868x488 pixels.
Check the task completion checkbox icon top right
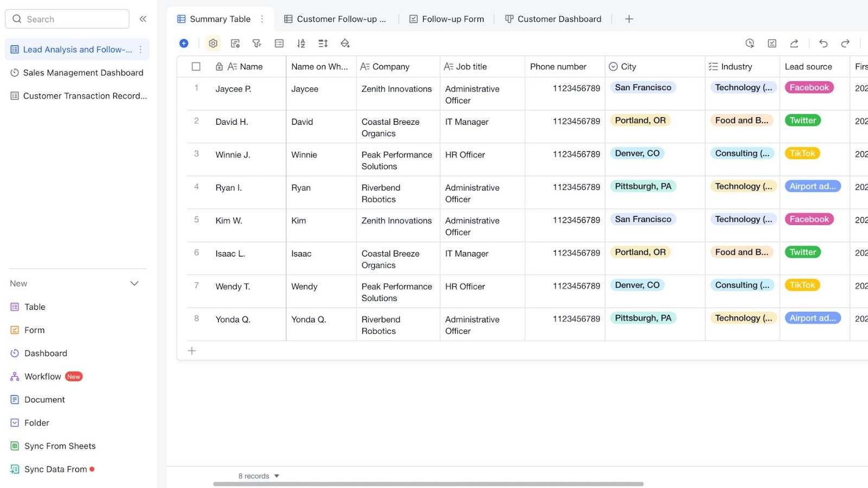(772, 43)
